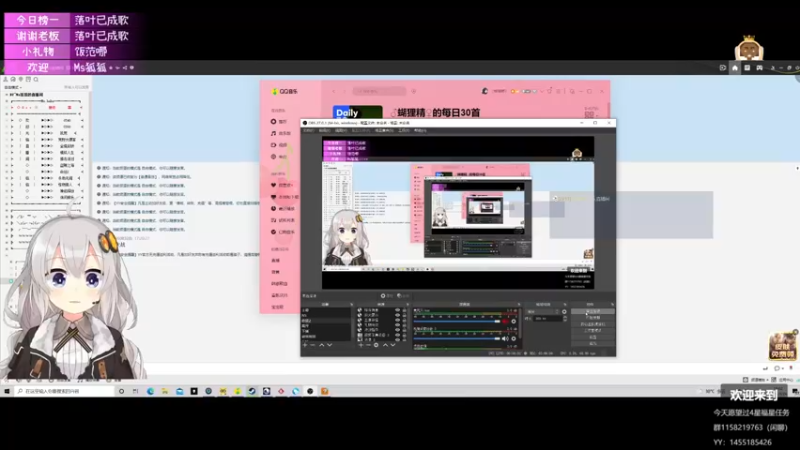Click QQ Music user avatar
Screen dimensions: 800x450
[x=485, y=91]
